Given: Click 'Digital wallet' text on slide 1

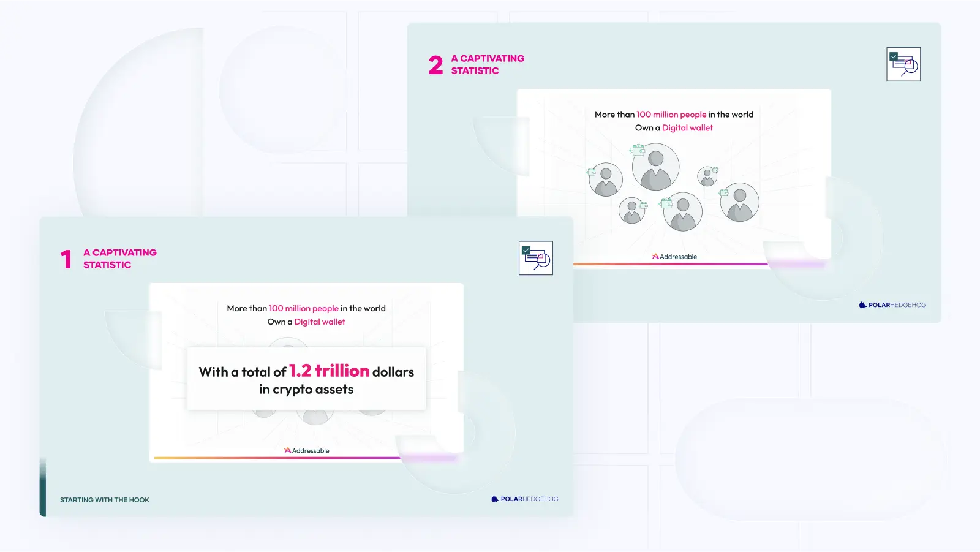Looking at the screenshot, I should click(320, 322).
